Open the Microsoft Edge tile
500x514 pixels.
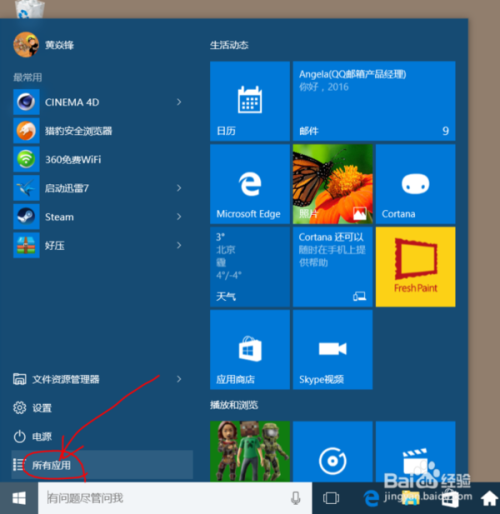tap(250, 184)
